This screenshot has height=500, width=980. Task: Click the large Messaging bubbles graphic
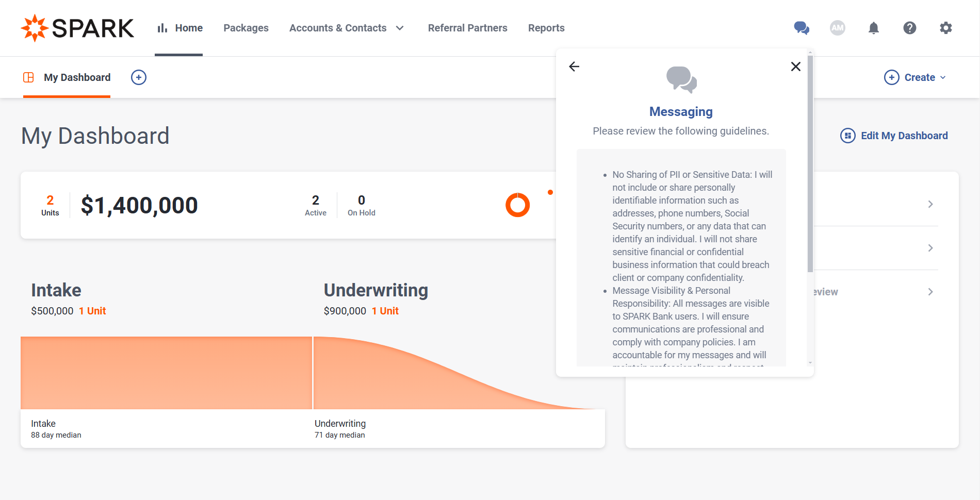(681, 79)
